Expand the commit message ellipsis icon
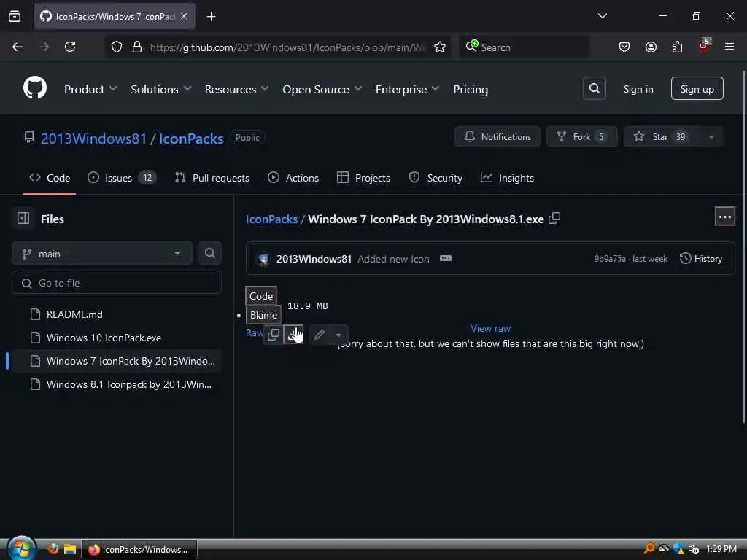This screenshot has width=747, height=560. (x=446, y=258)
